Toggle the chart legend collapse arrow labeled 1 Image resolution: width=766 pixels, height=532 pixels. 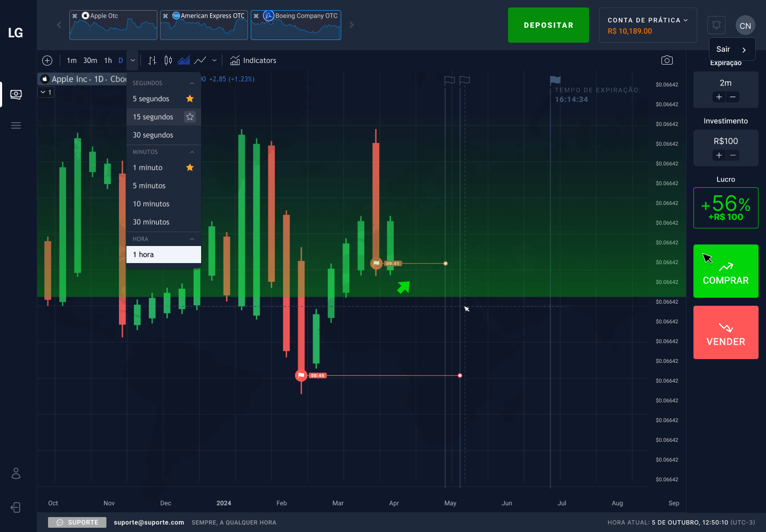pos(46,92)
